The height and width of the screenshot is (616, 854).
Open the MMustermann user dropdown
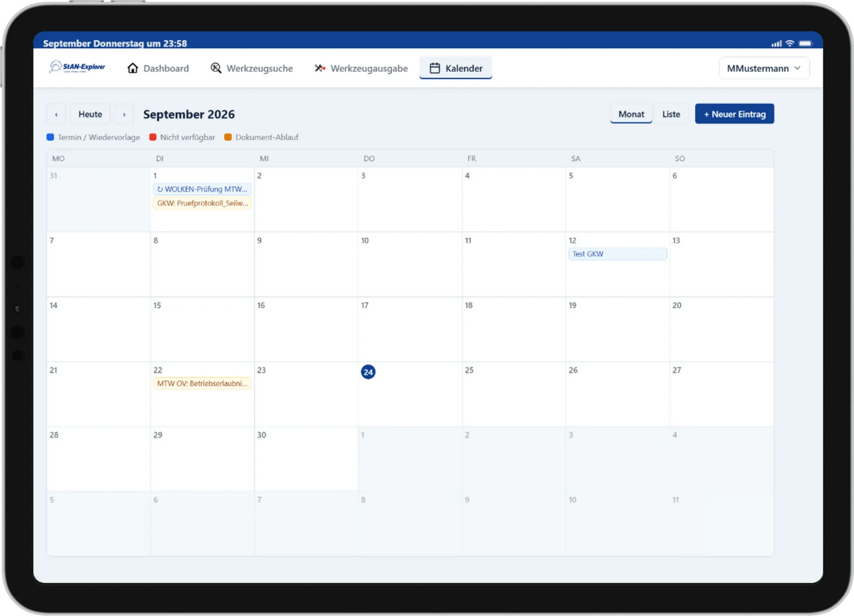pyautogui.click(x=764, y=68)
